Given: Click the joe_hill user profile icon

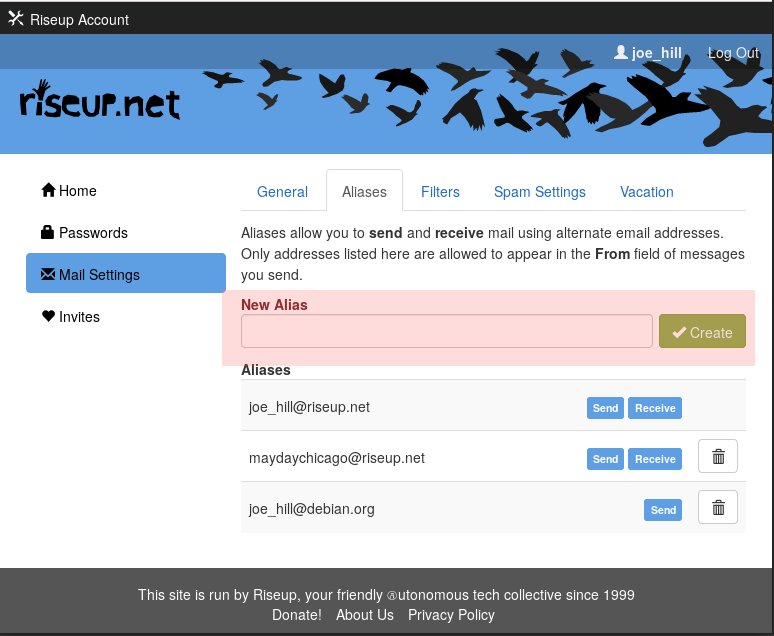Looking at the screenshot, I should (621, 52).
